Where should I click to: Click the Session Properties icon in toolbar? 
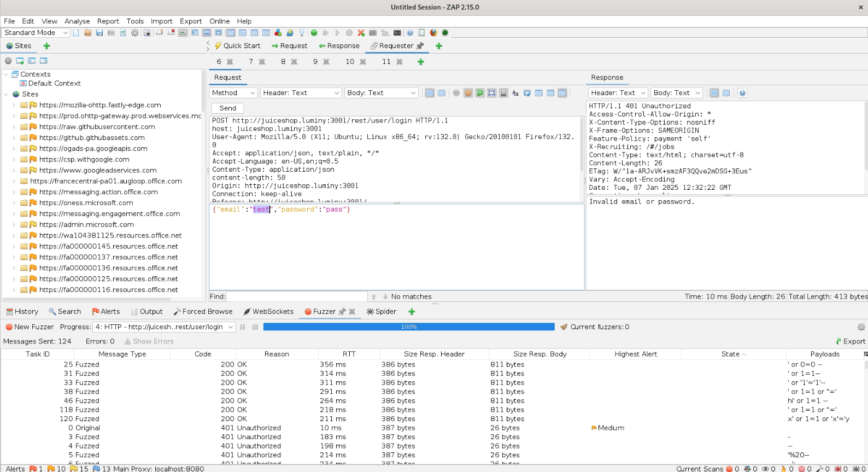coord(123,33)
